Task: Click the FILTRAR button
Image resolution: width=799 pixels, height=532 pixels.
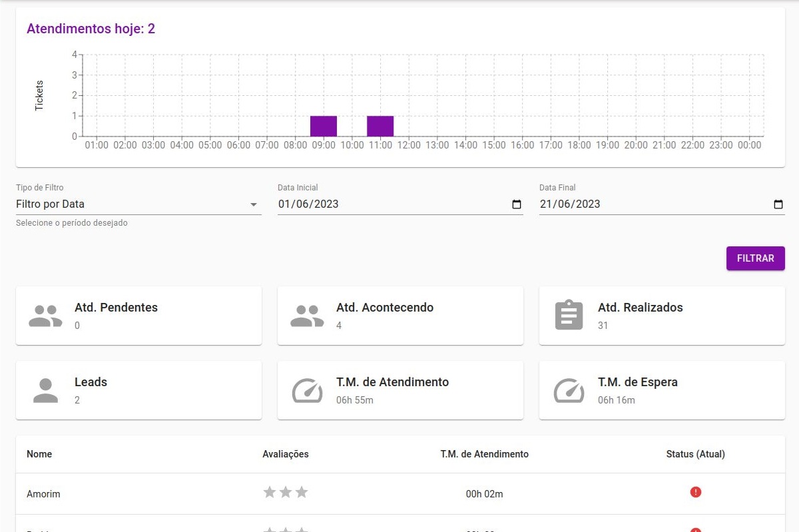Action: click(x=755, y=258)
